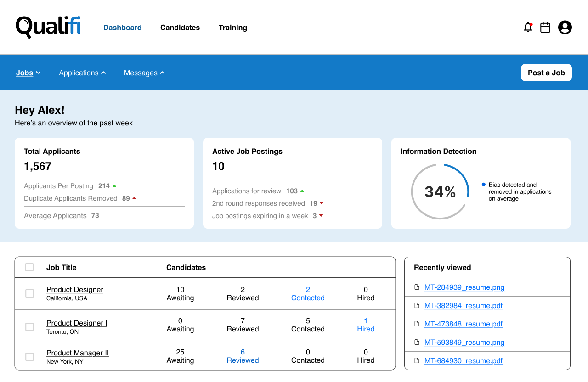
Task: Select the Product Manager II row checkbox
Action: (29, 357)
